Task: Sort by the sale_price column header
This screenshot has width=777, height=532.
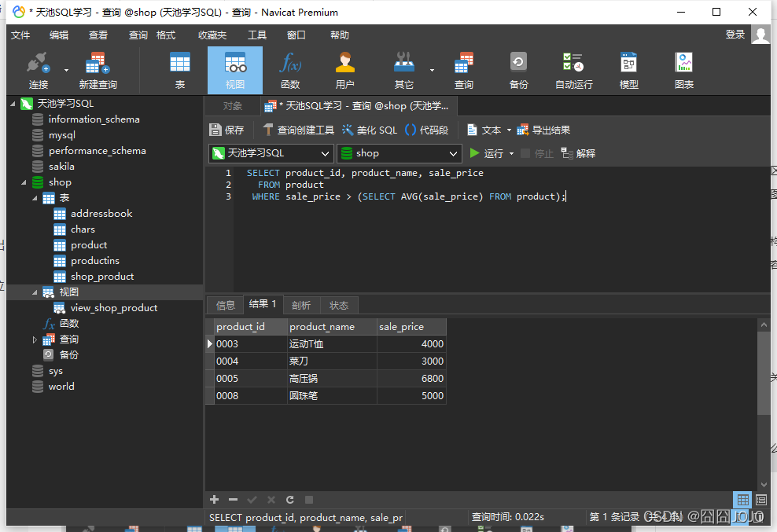Action: 411,327
